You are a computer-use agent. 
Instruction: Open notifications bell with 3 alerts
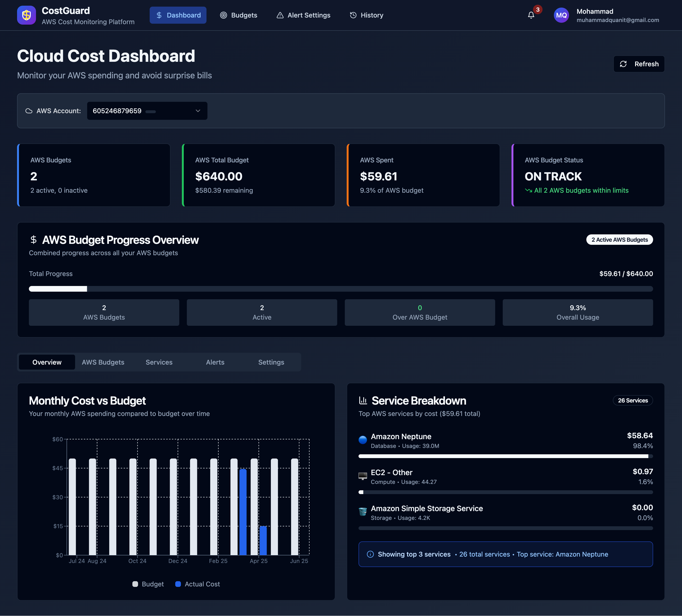tap(531, 15)
